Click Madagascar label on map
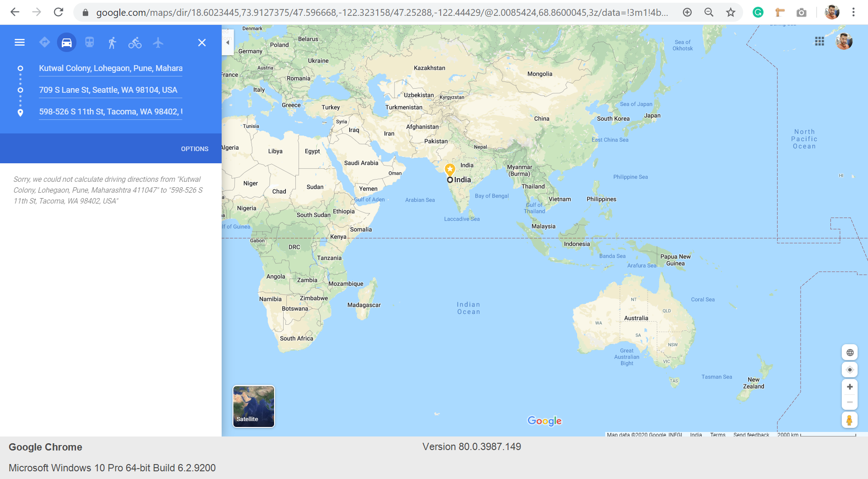This screenshot has height=479, width=868. (x=364, y=305)
